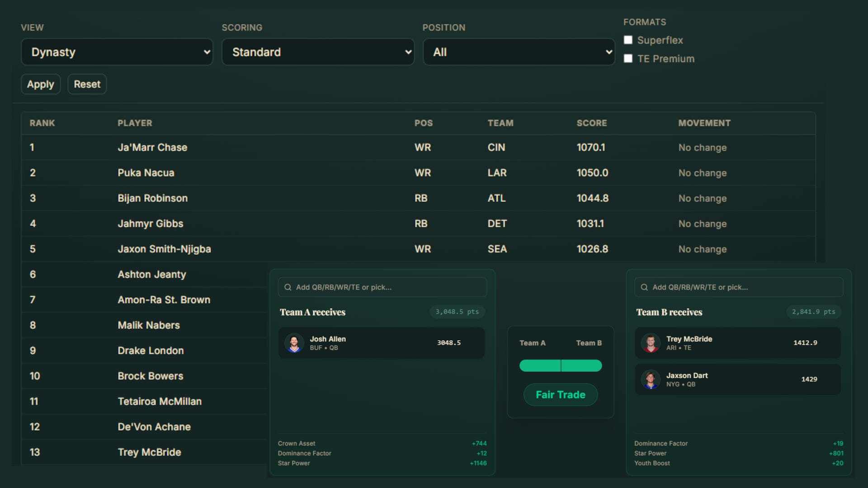This screenshot has height=488, width=868.
Task: Enable the Superflex checkbox
Action: click(628, 40)
